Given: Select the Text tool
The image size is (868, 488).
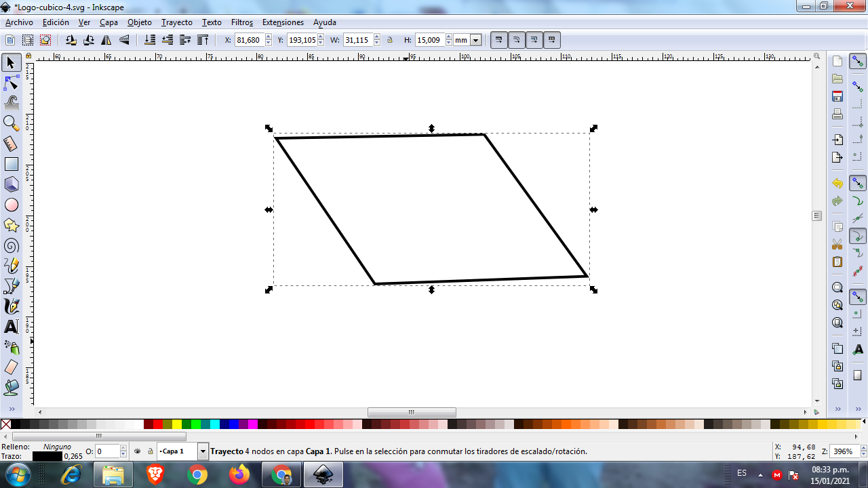Looking at the screenshot, I should tap(11, 327).
